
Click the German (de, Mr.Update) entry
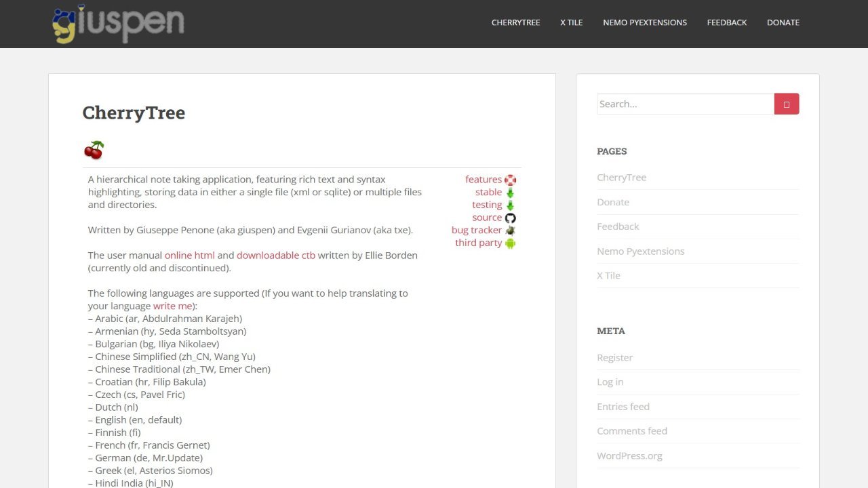pyautogui.click(x=145, y=457)
